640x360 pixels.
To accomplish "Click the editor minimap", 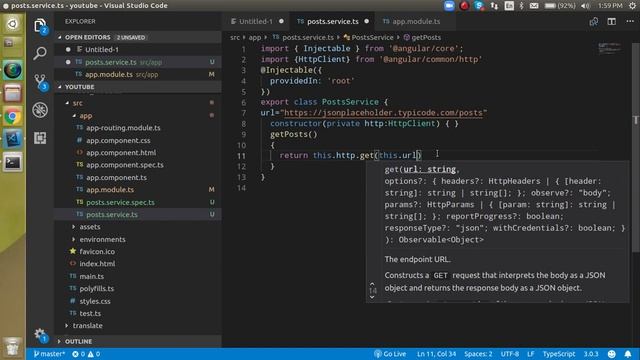I will tap(610, 49).
